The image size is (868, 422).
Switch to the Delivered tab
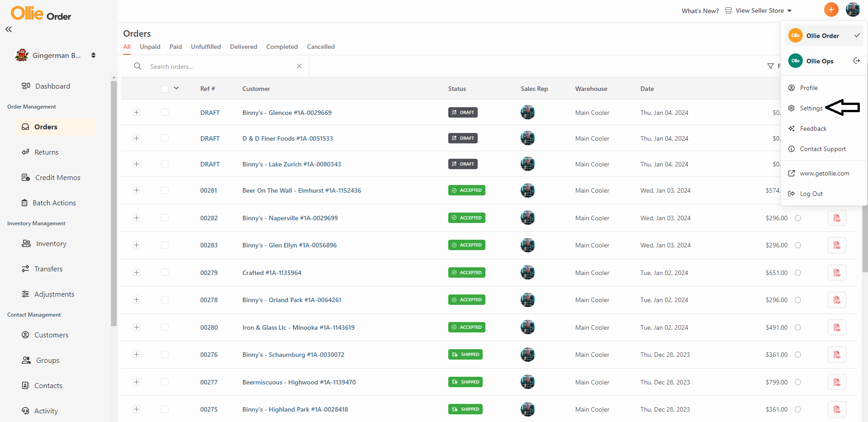[x=244, y=47]
